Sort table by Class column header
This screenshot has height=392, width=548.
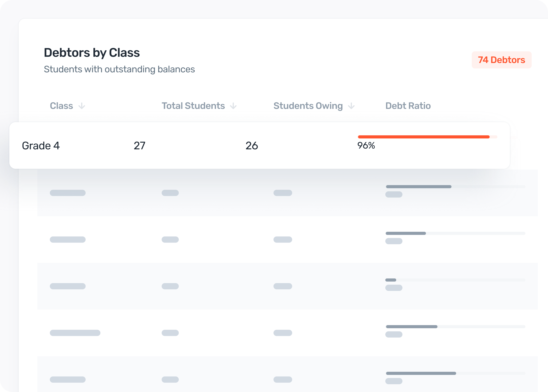(x=61, y=106)
